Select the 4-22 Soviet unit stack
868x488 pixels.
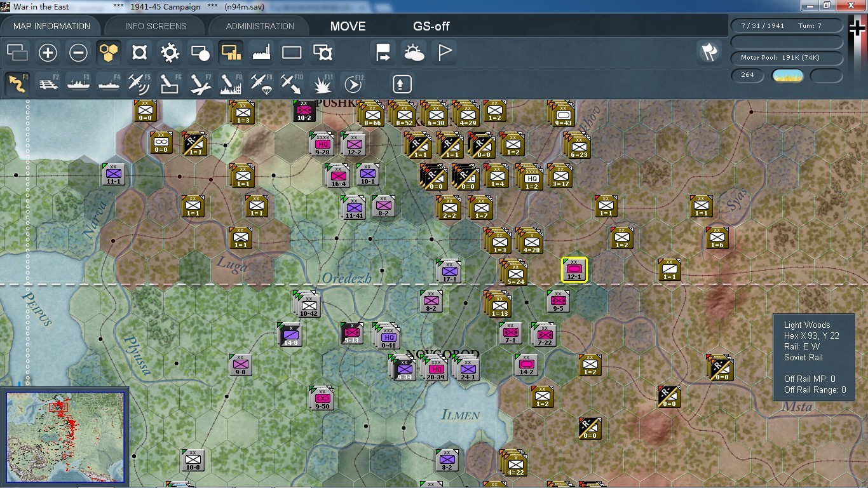[515, 463]
